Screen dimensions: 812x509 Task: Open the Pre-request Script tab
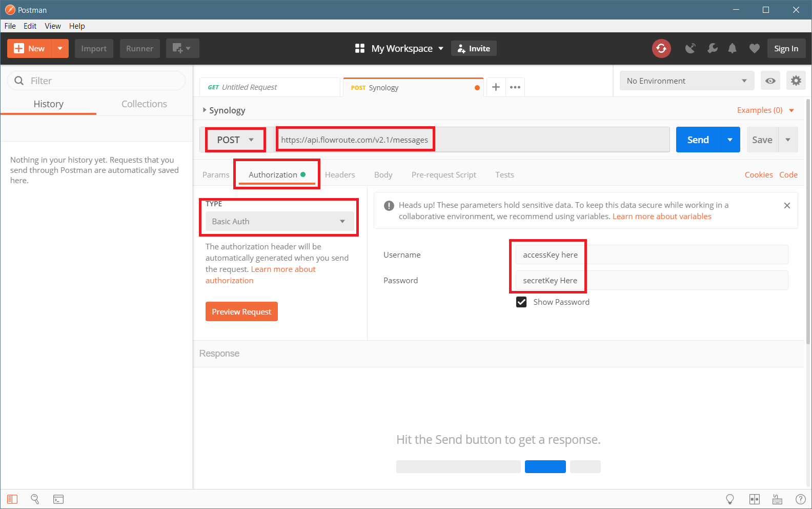(444, 174)
